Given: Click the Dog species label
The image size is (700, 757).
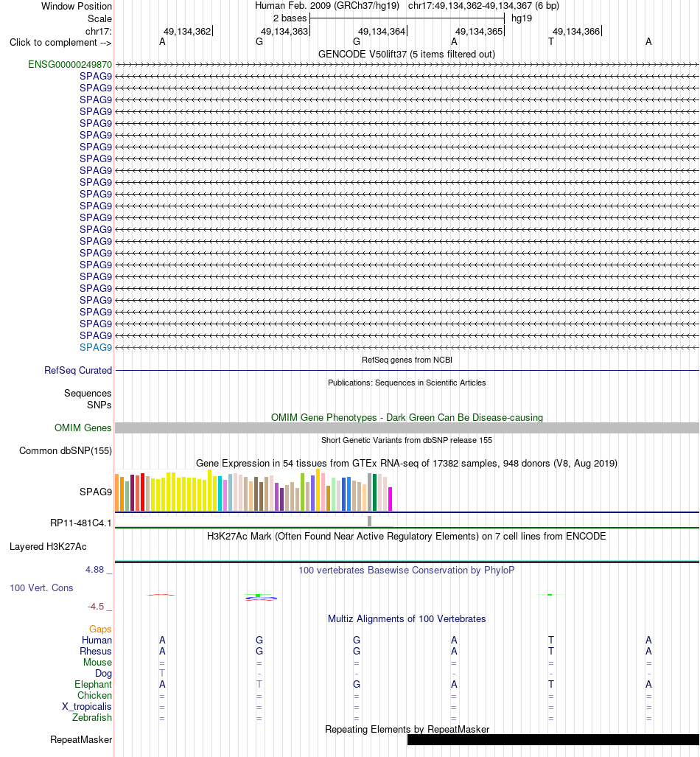Looking at the screenshot, I should click(x=103, y=674).
